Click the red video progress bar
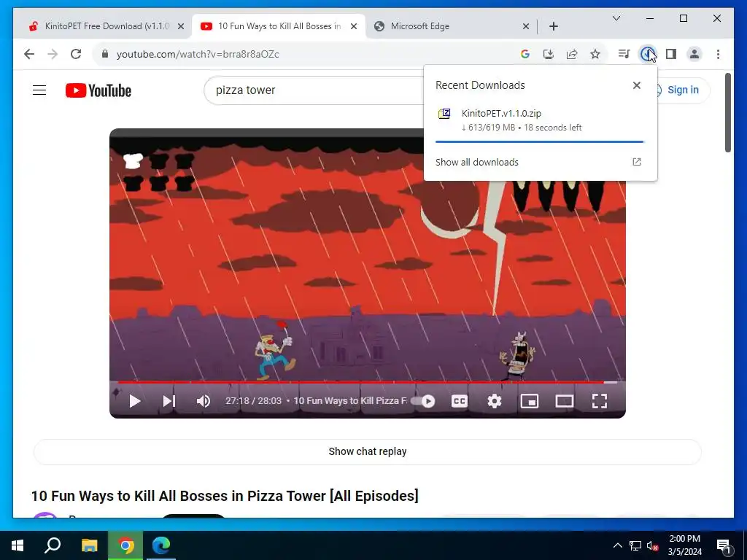This screenshot has width=747, height=560. pyautogui.click(x=368, y=382)
